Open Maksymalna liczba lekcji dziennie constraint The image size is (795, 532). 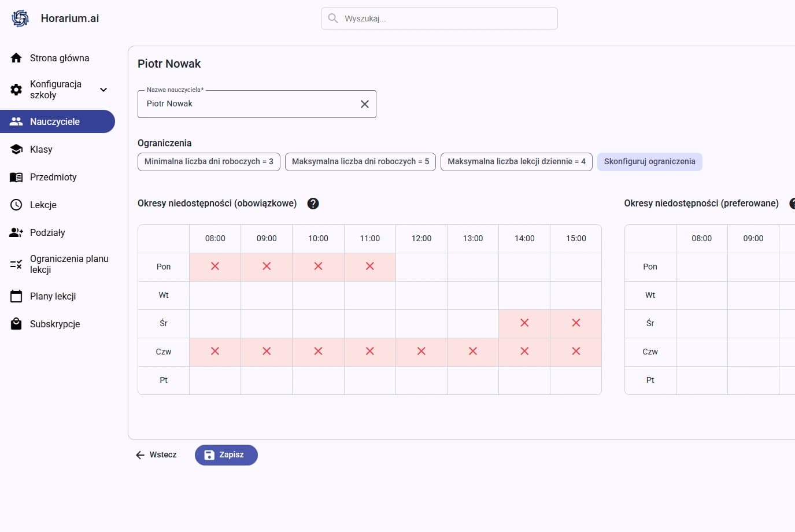pyautogui.click(x=516, y=162)
